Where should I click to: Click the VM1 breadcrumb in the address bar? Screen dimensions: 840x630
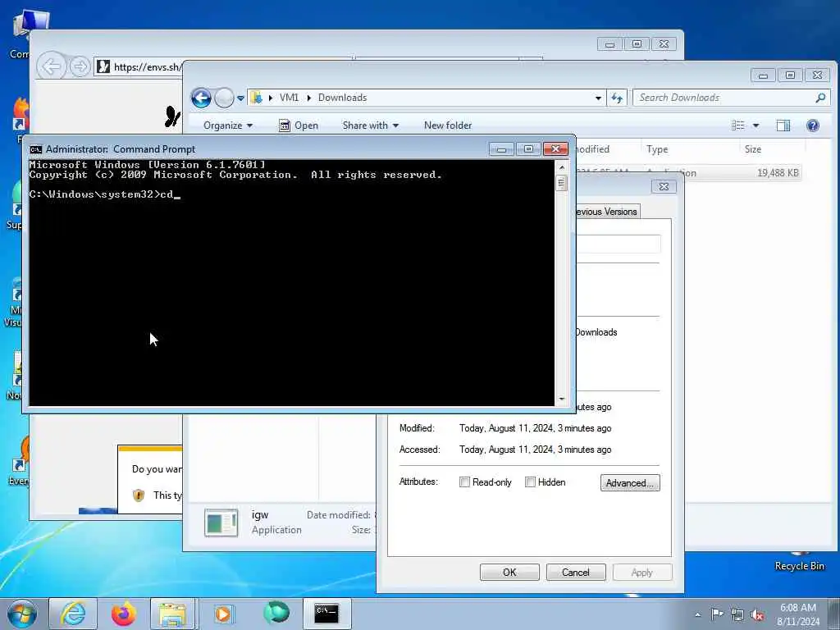289,98
